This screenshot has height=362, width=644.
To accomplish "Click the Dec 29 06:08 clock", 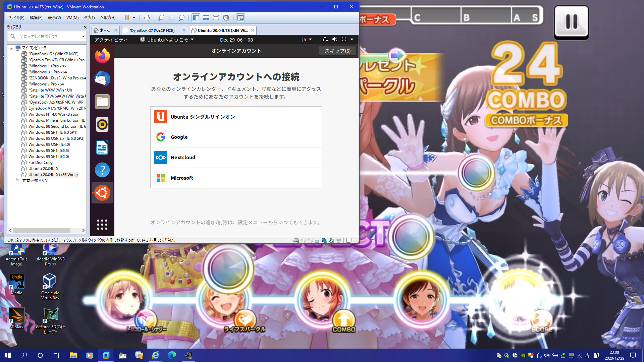I will pyautogui.click(x=236, y=40).
